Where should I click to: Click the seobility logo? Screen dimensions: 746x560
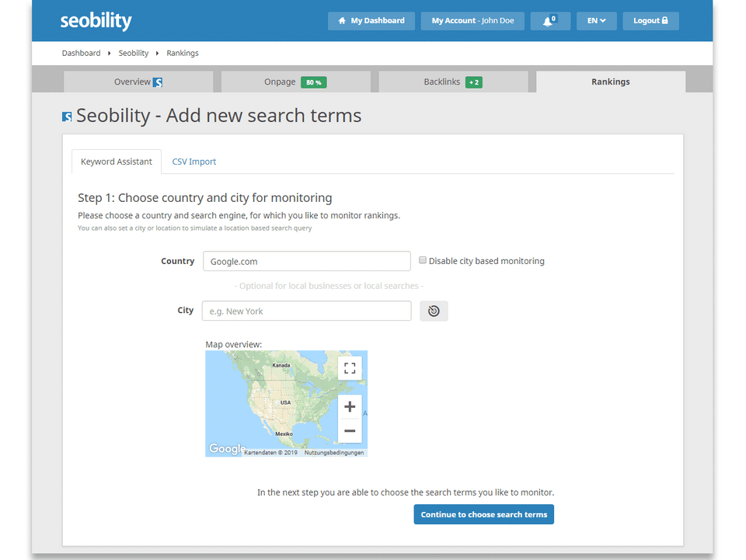(x=96, y=21)
